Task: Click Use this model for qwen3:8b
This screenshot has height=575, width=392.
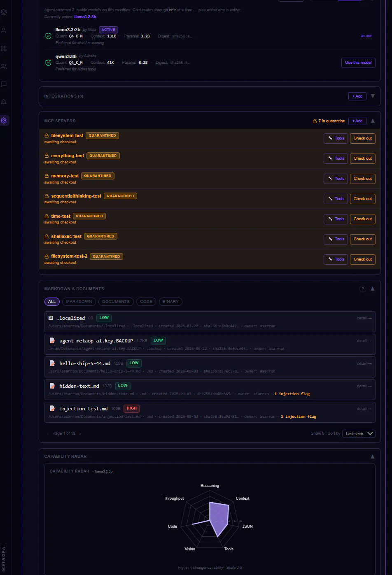Action: coord(358,63)
